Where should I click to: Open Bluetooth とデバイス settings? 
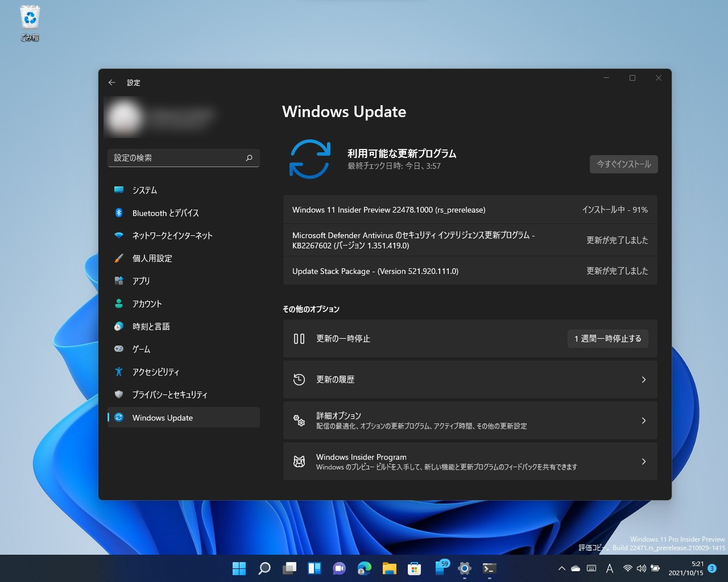coord(119,213)
